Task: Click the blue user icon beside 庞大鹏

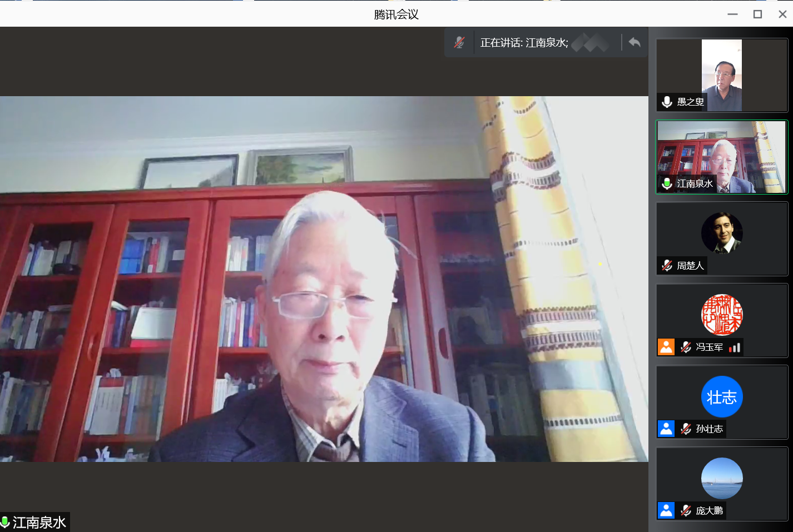Action: click(x=666, y=510)
